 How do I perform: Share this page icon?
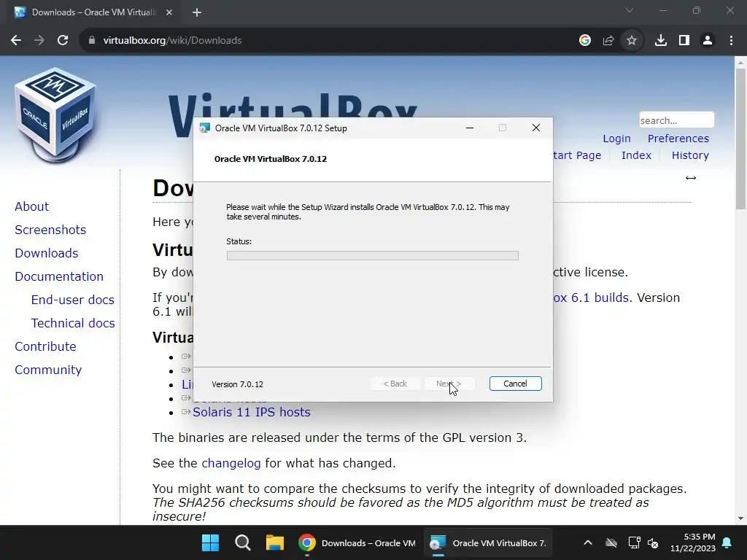pyautogui.click(x=608, y=41)
